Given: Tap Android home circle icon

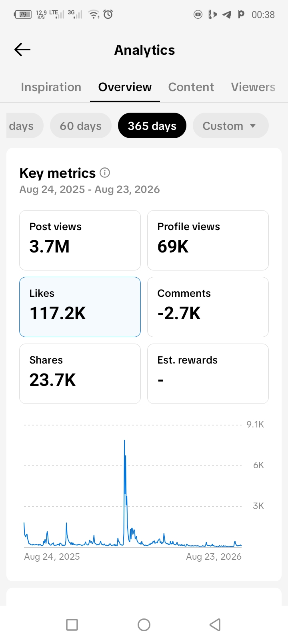Looking at the screenshot, I should pos(144,625).
